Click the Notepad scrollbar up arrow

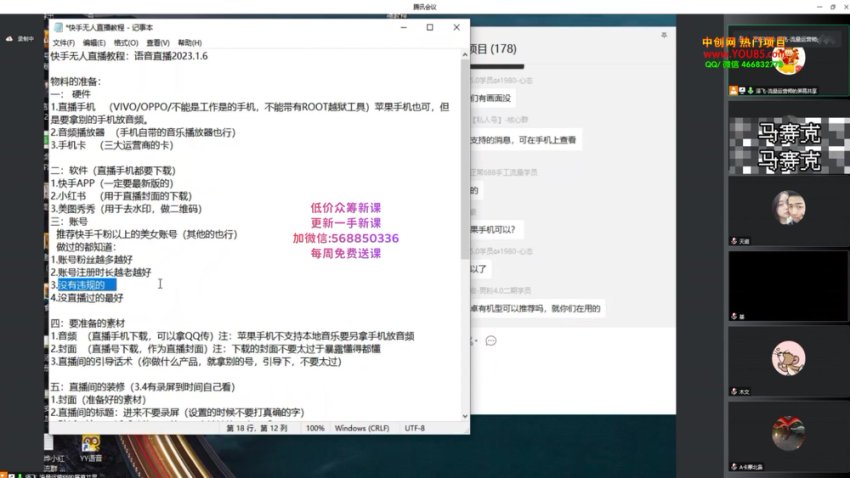(x=465, y=55)
